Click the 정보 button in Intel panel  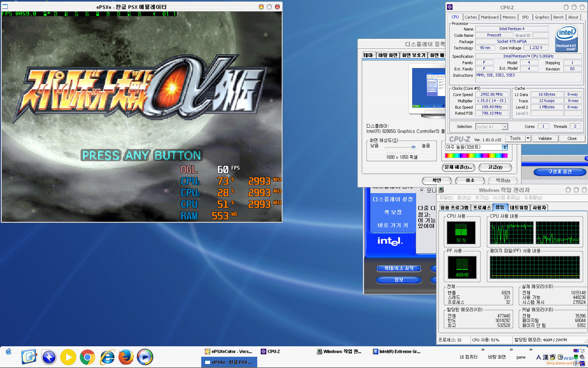pyautogui.click(x=399, y=280)
